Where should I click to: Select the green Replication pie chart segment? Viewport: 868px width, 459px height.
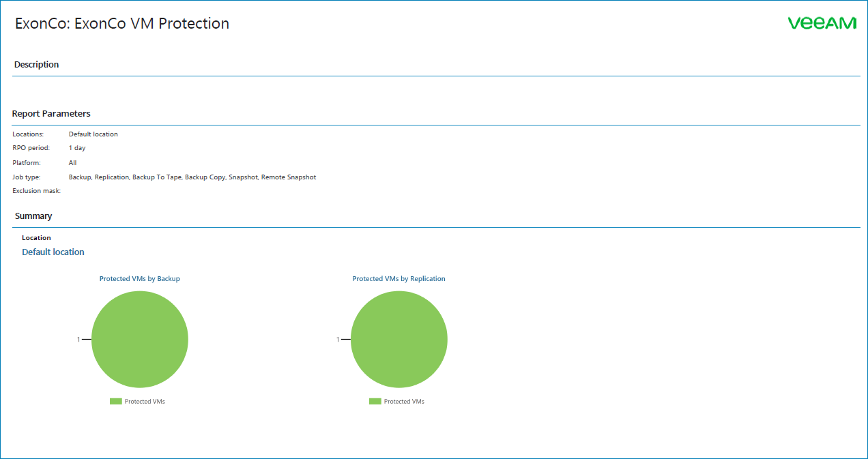[x=399, y=339]
